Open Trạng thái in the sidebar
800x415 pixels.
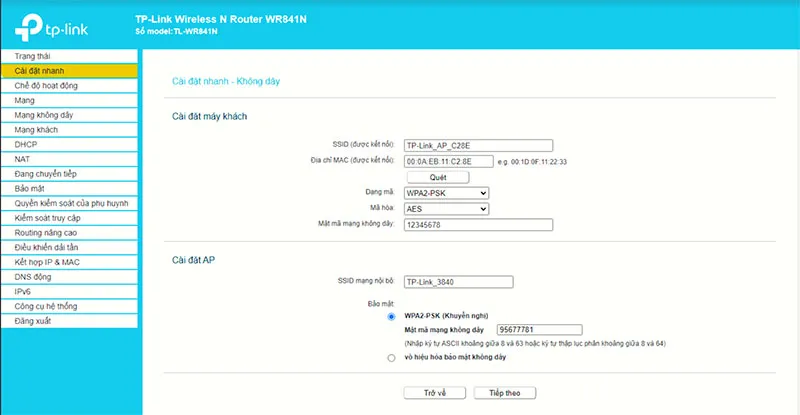click(x=33, y=57)
